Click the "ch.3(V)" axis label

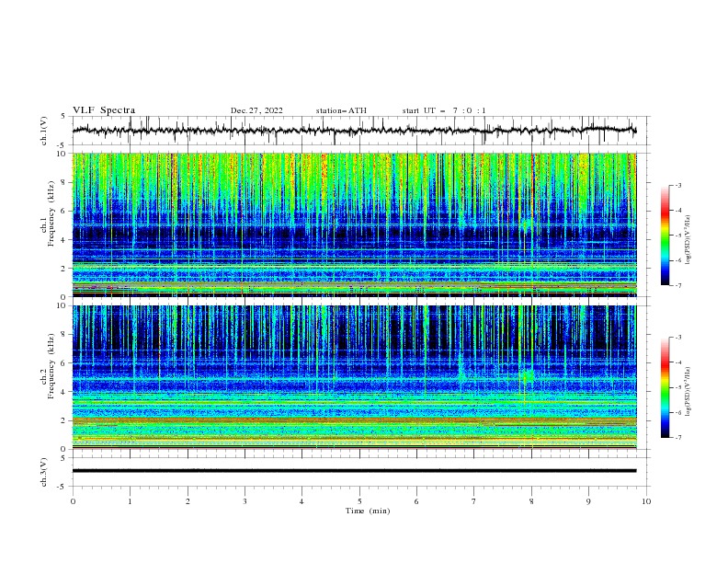click(44, 472)
